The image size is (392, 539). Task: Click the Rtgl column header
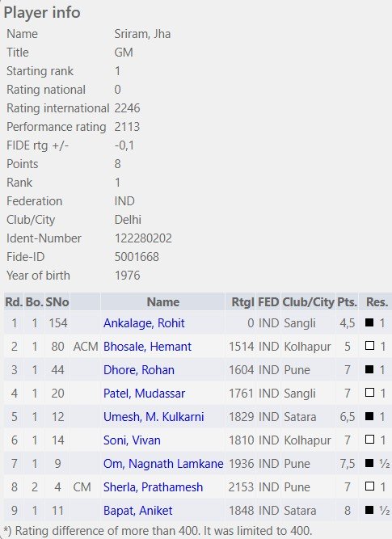242,301
